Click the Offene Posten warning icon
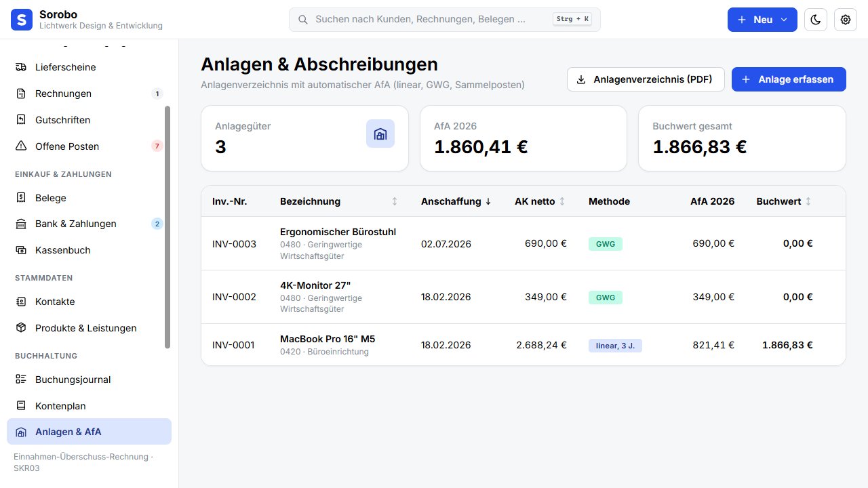Screen dimensions: 868x488 [21, 146]
